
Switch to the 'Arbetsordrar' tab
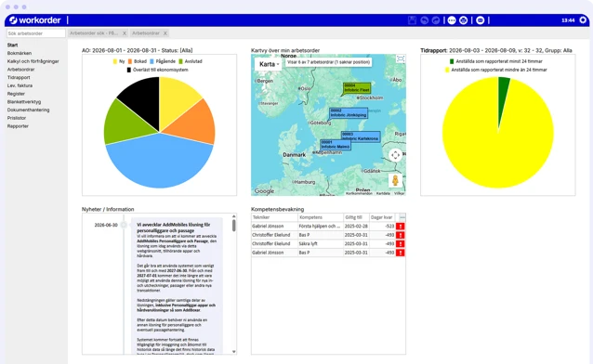pos(146,33)
